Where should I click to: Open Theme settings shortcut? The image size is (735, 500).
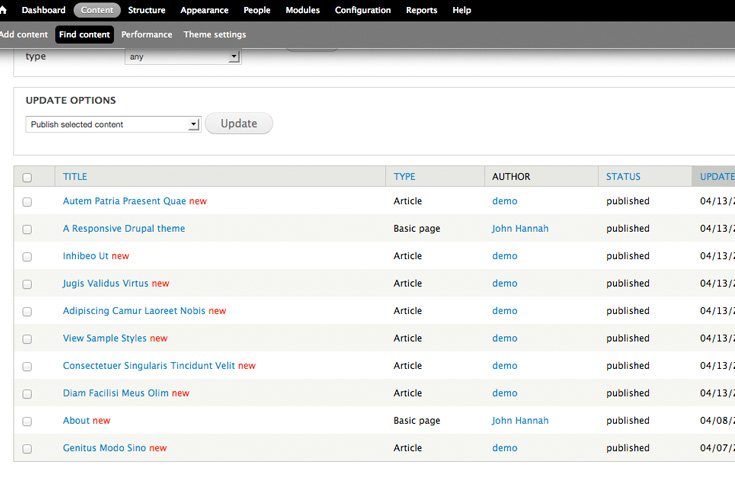(x=214, y=34)
